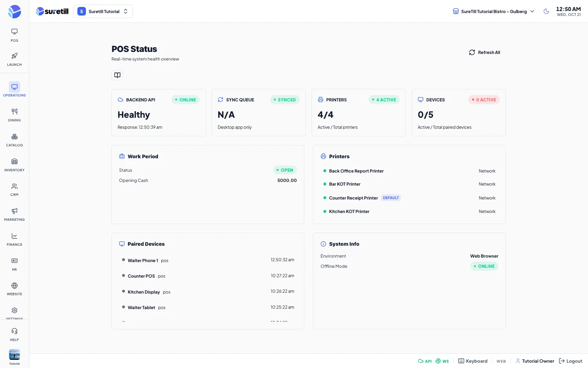The height and width of the screenshot is (368, 588).
Task: Go to Dining in the sidebar
Action: pos(14,115)
